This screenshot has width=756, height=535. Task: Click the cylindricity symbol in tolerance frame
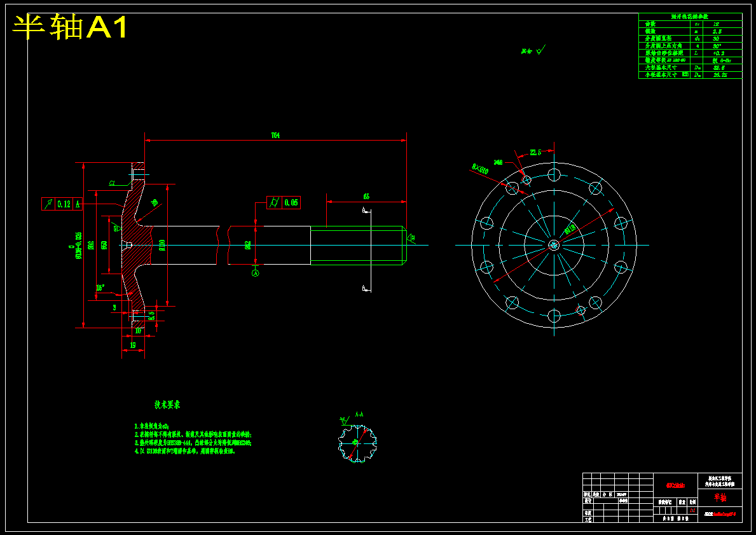click(274, 203)
